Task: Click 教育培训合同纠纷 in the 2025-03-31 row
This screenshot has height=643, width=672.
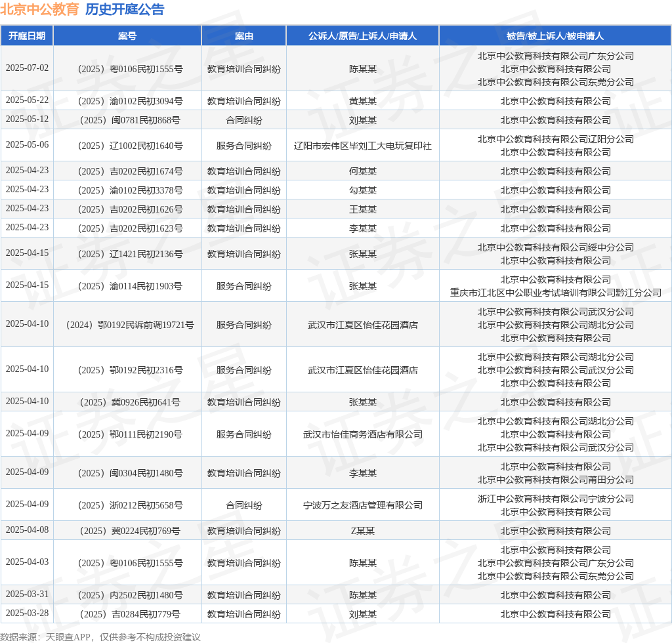Action: click(x=244, y=595)
